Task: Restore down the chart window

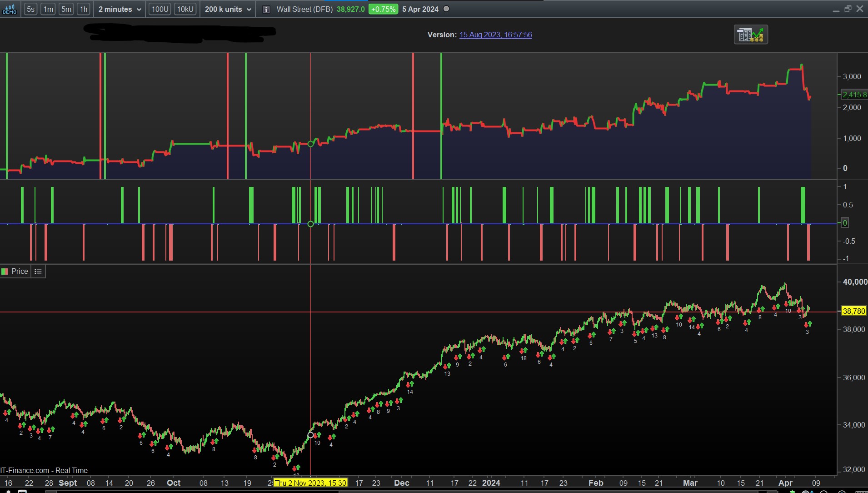Action: tap(848, 9)
